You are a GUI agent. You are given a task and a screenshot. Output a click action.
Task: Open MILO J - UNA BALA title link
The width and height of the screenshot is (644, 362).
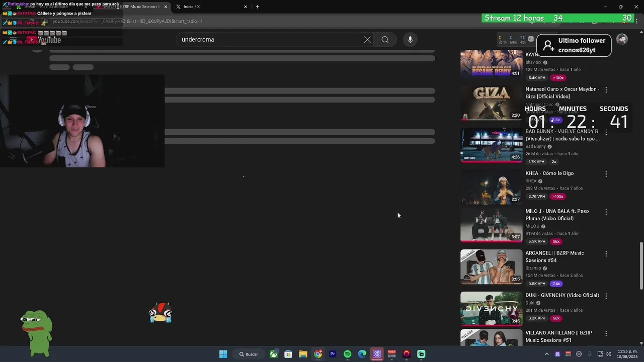point(557,215)
